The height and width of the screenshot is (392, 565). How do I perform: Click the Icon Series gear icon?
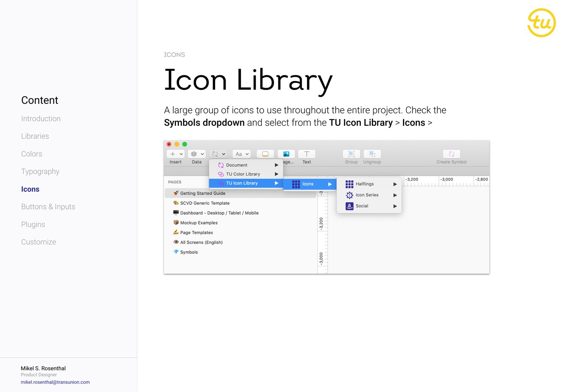[x=350, y=195]
